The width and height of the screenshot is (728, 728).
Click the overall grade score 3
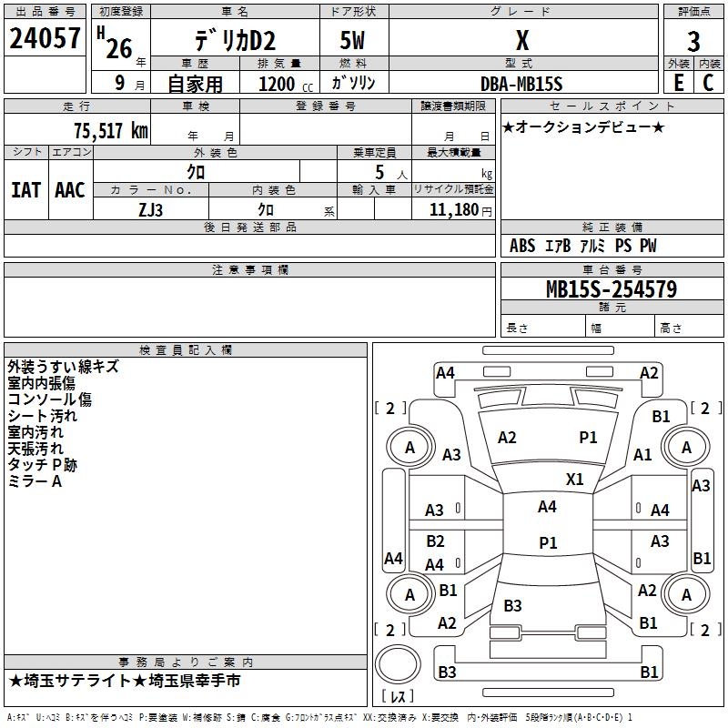point(693,41)
